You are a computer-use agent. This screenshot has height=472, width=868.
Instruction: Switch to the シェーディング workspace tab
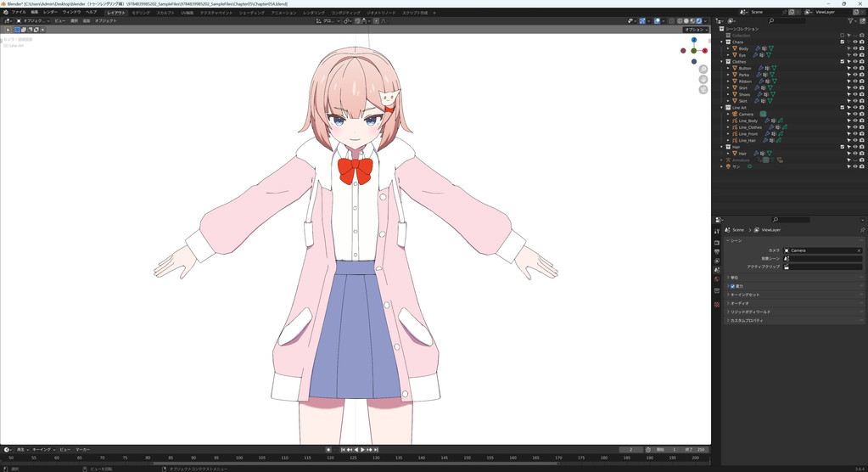(x=251, y=13)
